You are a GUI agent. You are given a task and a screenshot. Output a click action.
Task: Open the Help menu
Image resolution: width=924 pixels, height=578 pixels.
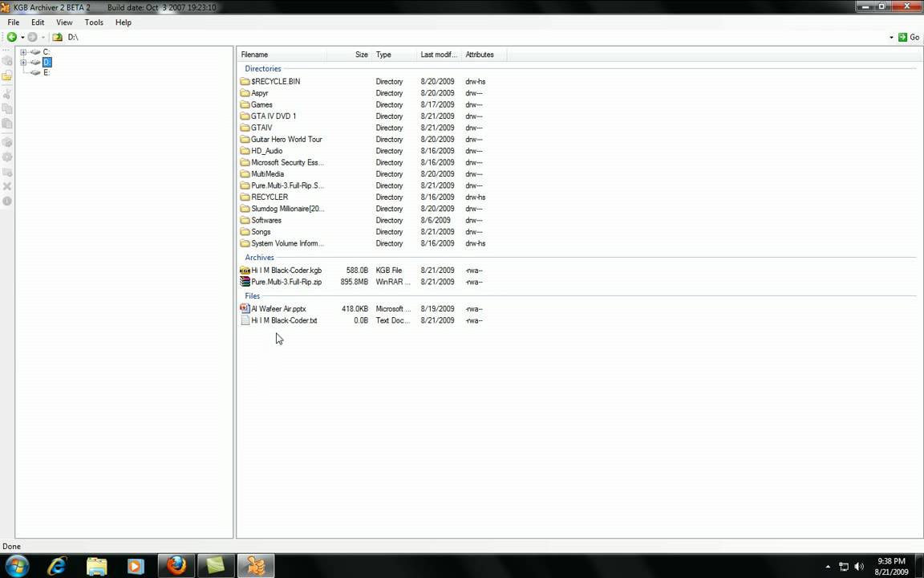[x=124, y=22]
